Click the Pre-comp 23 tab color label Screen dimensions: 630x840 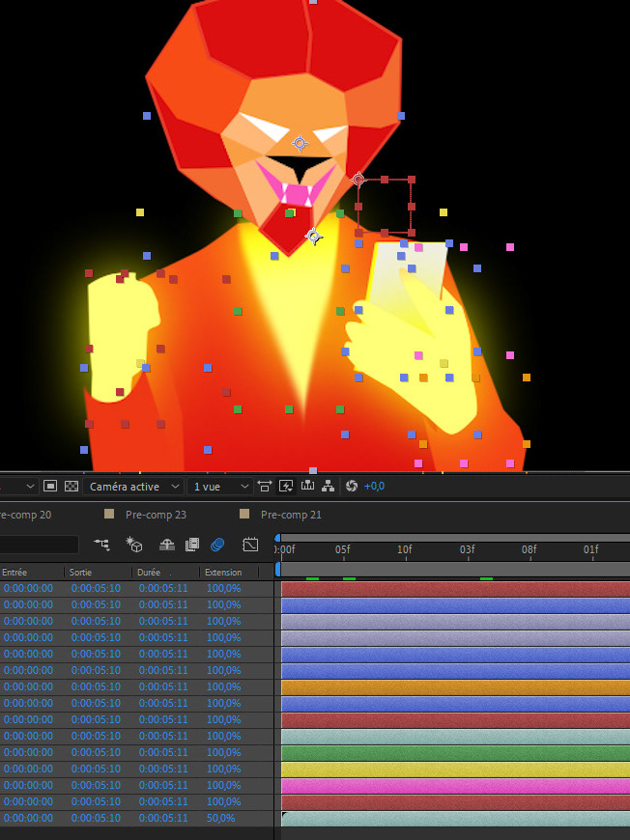click(x=109, y=515)
